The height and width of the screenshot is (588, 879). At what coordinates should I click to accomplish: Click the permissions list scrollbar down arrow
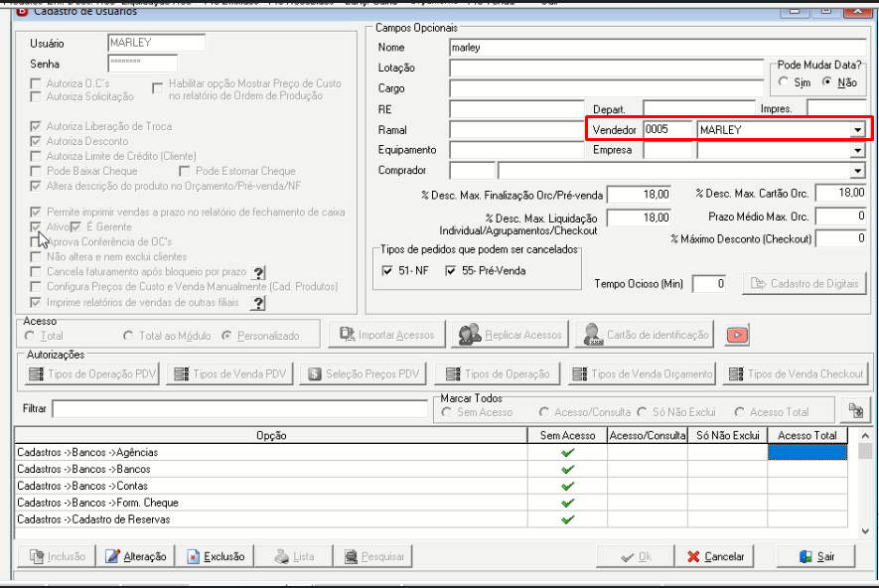tap(865, 530)
